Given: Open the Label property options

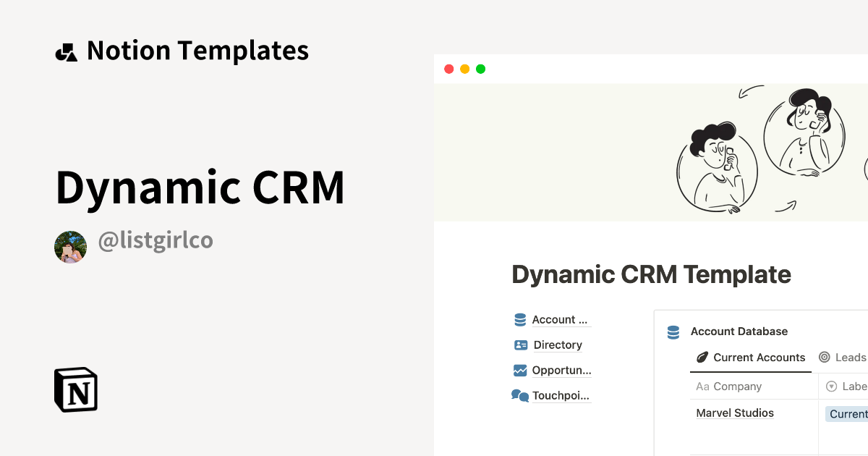Looking at the screenshot, I should [x=852, y=387].
